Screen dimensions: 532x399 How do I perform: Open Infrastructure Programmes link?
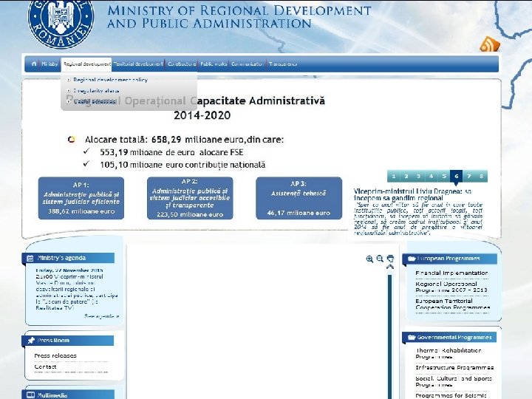454,367
